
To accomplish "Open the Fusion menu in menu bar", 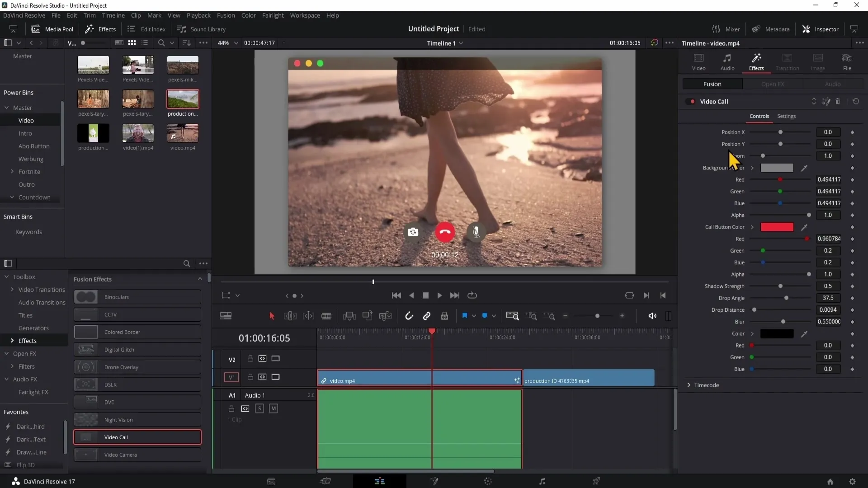I will 225,15.
